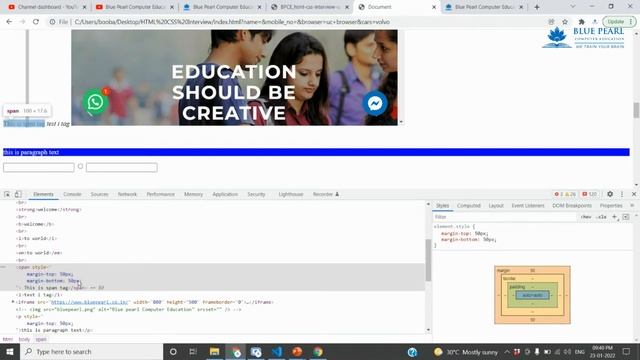
Task: Open Task View on the taskbar
Action: (x=193, y=351)
